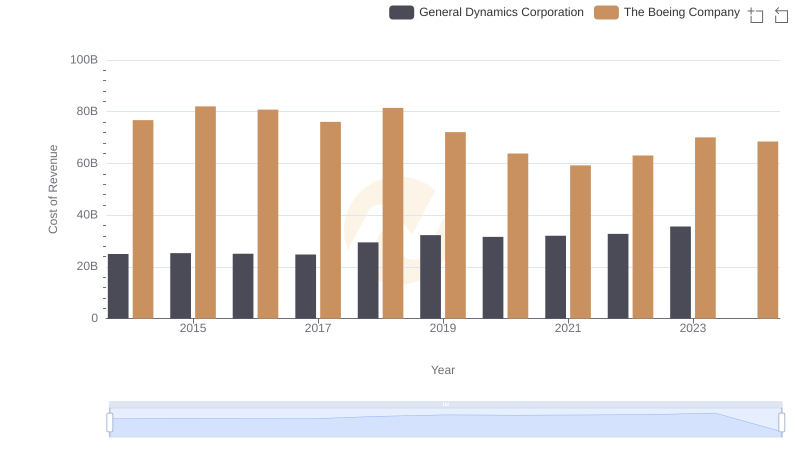
Task: Click Boeing bar for 2017
Action: (331, 220)
